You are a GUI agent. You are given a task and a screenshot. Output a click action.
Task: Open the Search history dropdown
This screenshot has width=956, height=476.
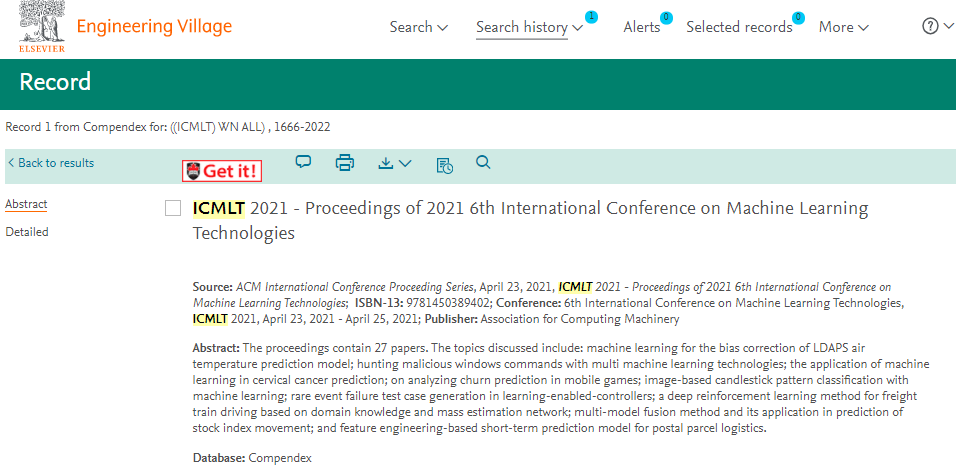click(x=529, y=27)
